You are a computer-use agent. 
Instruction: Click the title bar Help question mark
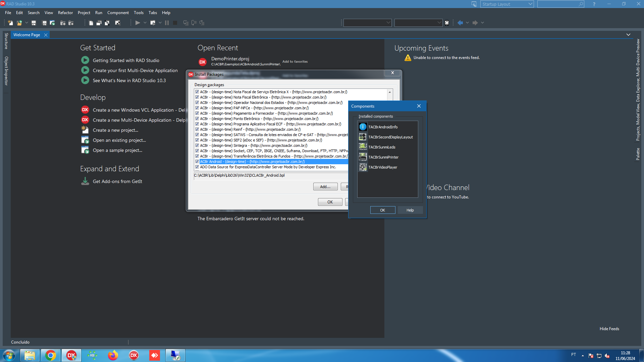click(594, 4)
